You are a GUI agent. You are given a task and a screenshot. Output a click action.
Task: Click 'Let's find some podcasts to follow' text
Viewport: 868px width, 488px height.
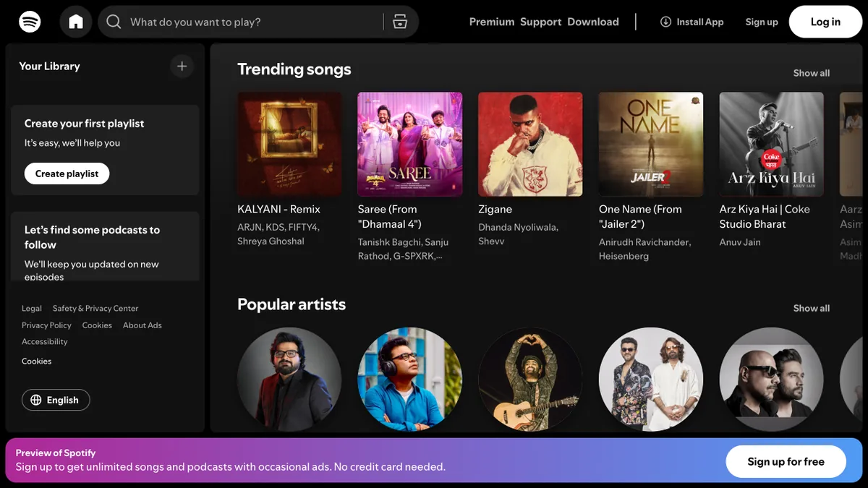[93, 237]
